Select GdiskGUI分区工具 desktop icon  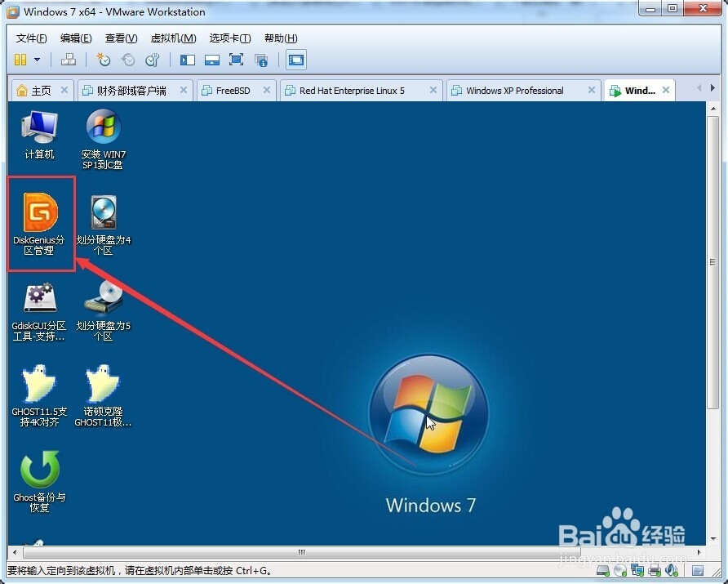pos(39,311)
